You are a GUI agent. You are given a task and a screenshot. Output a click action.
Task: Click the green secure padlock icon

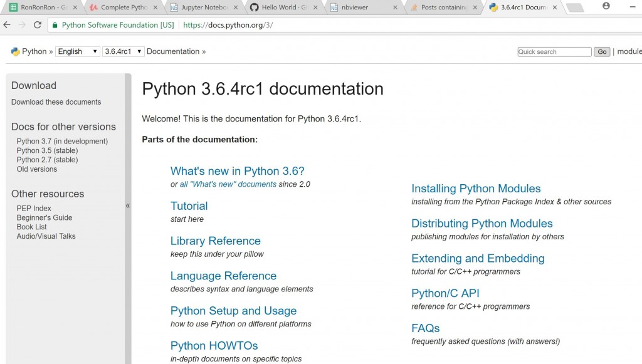pos(55,25)
